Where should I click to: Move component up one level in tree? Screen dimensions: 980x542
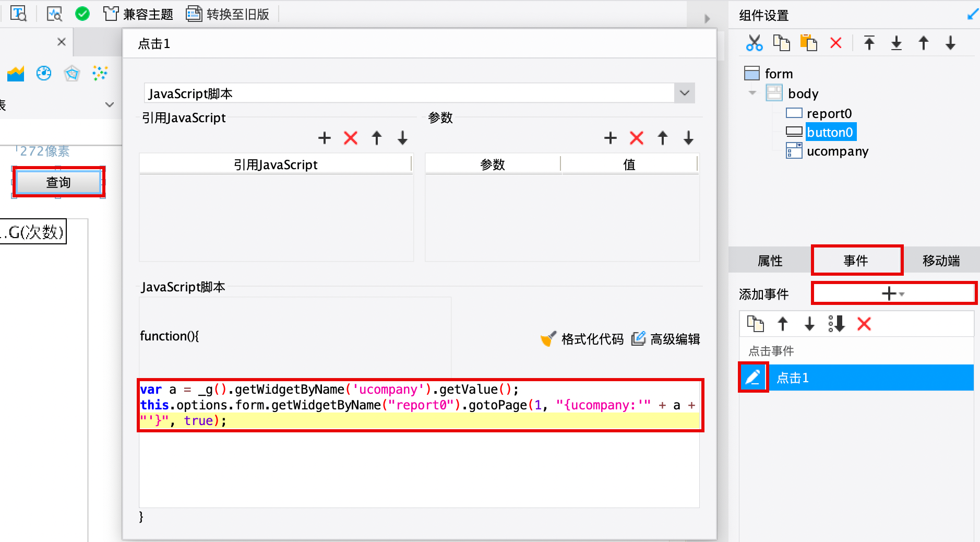pyautogui.click(x=924, y=43)
